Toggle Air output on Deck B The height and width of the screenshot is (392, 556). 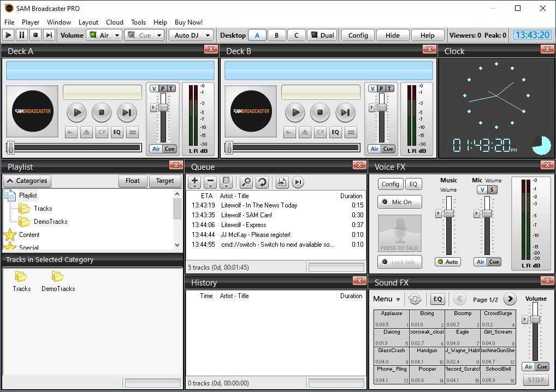[375, 149]
